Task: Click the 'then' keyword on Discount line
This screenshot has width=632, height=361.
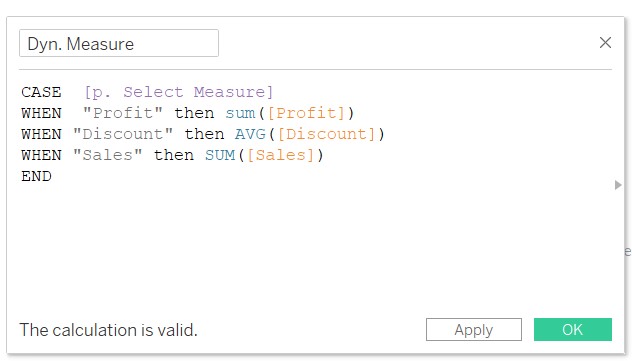Action: click(204, 134)
